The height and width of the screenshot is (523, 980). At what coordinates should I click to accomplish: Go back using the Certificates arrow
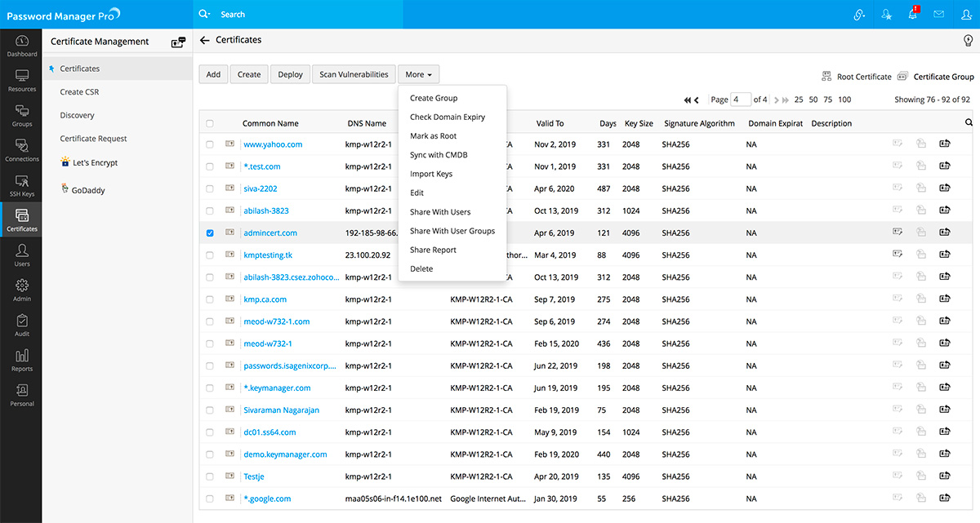(x=205, y=40)
